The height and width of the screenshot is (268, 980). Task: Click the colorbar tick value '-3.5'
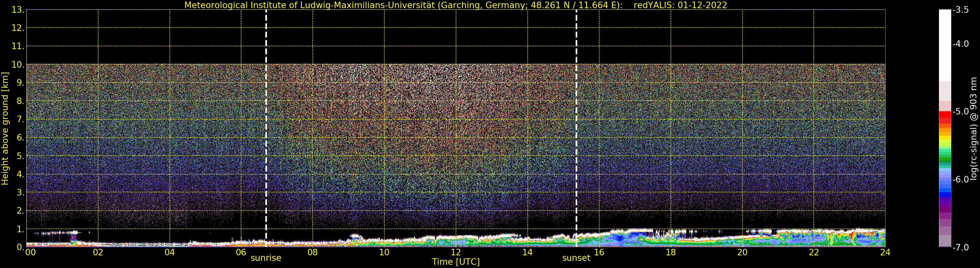(961, 10)
